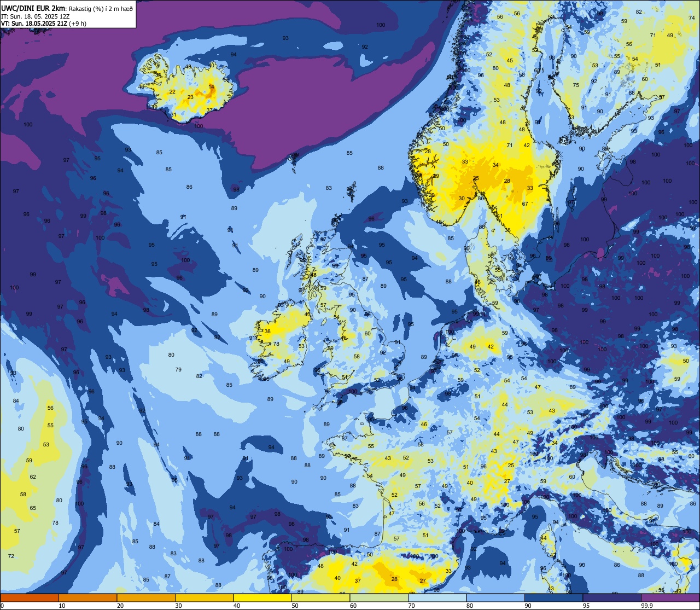Select the 95–99.9 indigo legend swatch

pos(612,598)
